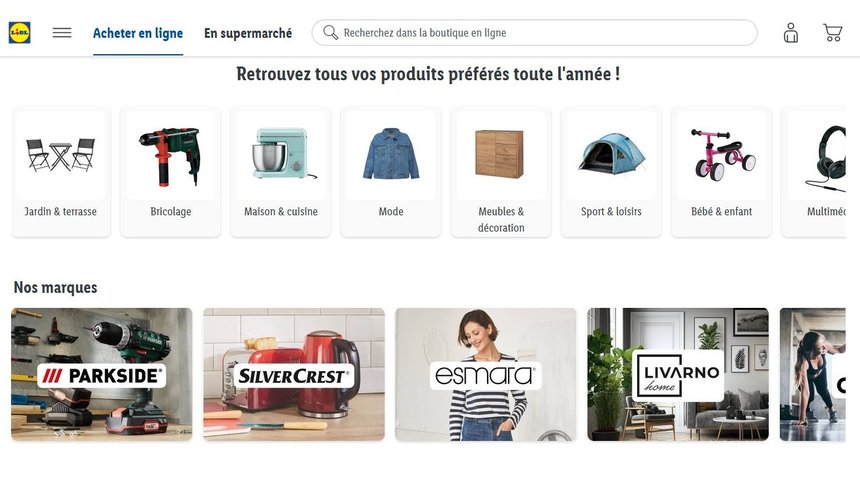Screen dimensions: 860x484
Task: Open the Jardin & terrasse category
Action: 61,172
